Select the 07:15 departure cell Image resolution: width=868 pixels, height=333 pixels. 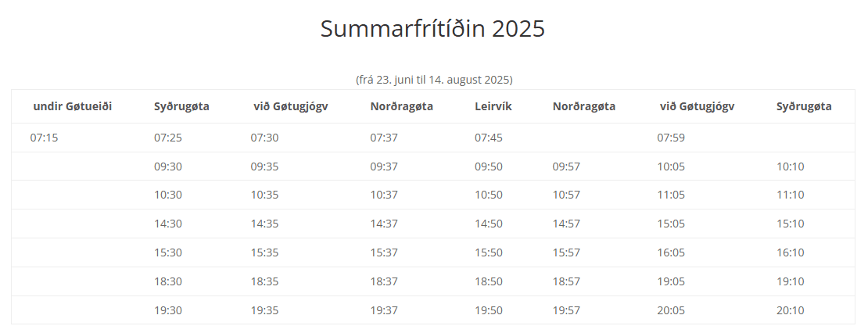point(44,138)
